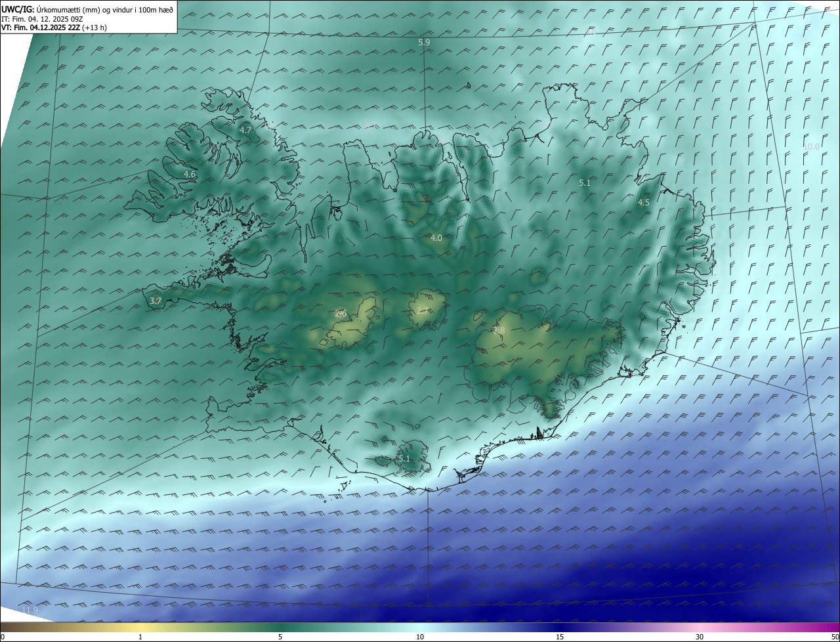Click the 4.0 value label in north-central Iceland

pyautogui.click(x=436, y=238)
